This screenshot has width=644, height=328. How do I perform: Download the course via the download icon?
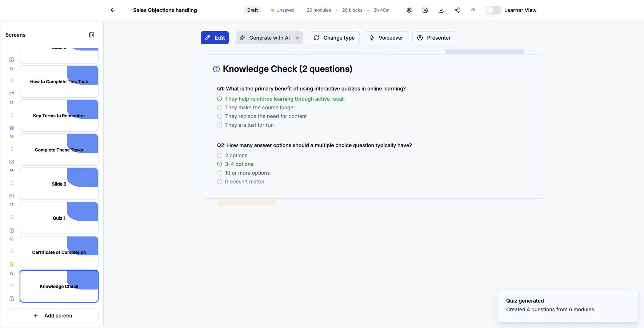(x=441, y=10)
